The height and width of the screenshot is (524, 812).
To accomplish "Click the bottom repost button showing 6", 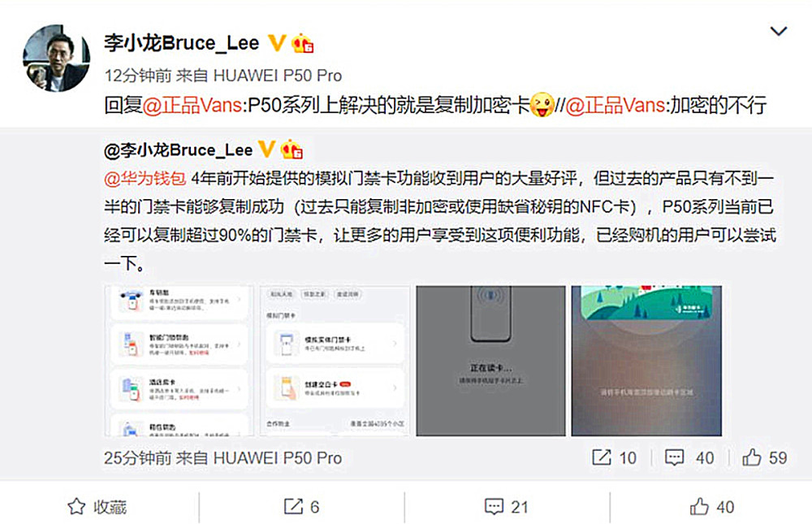I will click(x=301, y=507).
